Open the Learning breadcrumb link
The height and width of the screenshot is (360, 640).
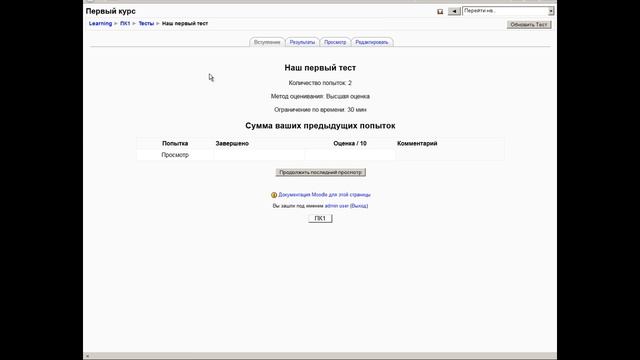click(x=100, y=23)
